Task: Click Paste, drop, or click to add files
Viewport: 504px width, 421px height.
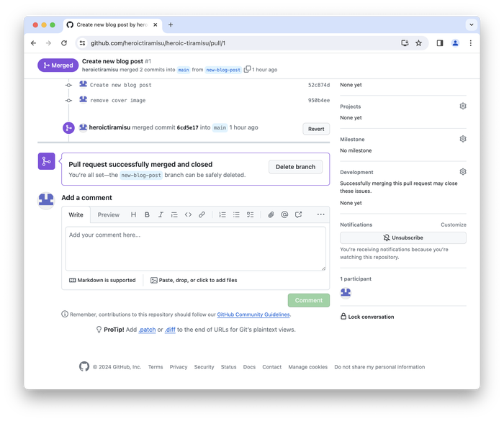Action: (x=194, y=280)
